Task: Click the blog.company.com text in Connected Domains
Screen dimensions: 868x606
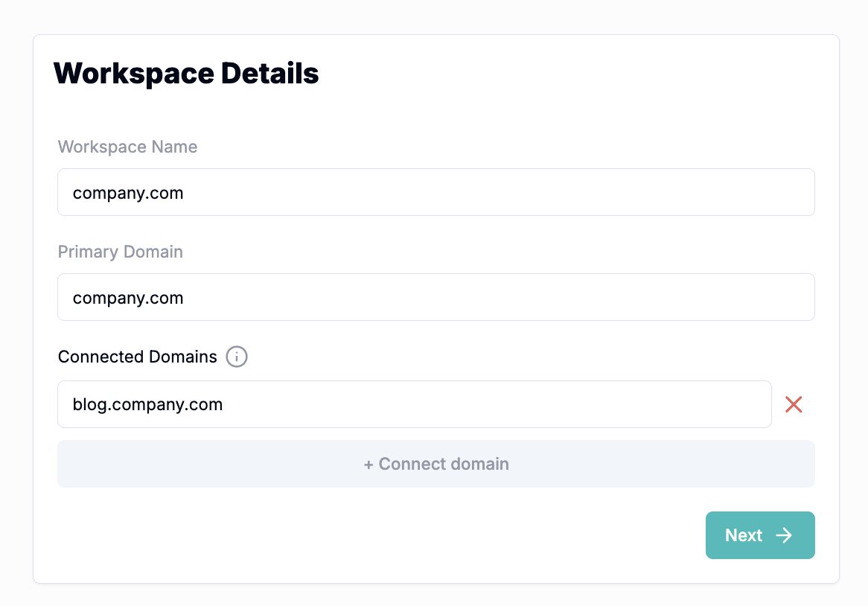Action: click(x=147, y=404)
